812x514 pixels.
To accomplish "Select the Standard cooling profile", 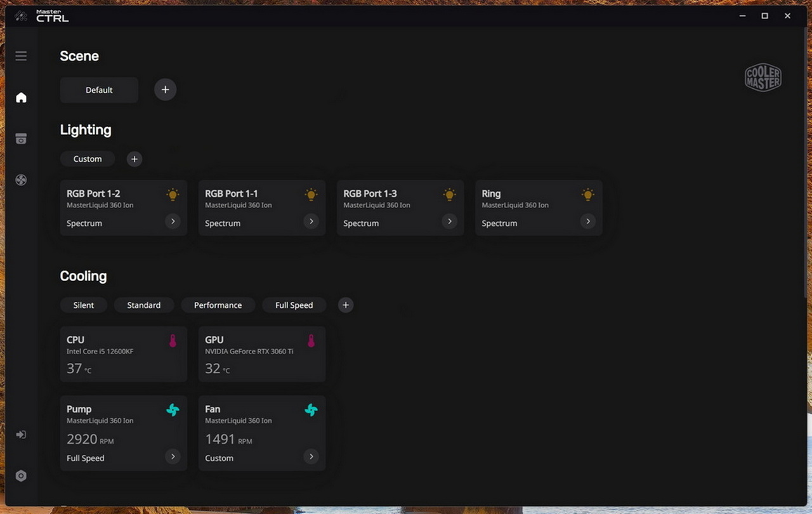I will (x=144, y=305).
